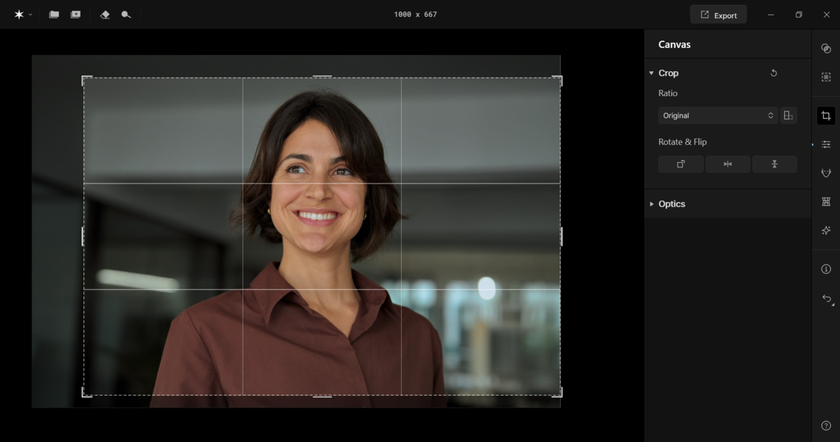The width and height of the screenshot is (840, 442).
Task: Open the Ratio dropdown showing Original
Action: click(x=717, y=116)
